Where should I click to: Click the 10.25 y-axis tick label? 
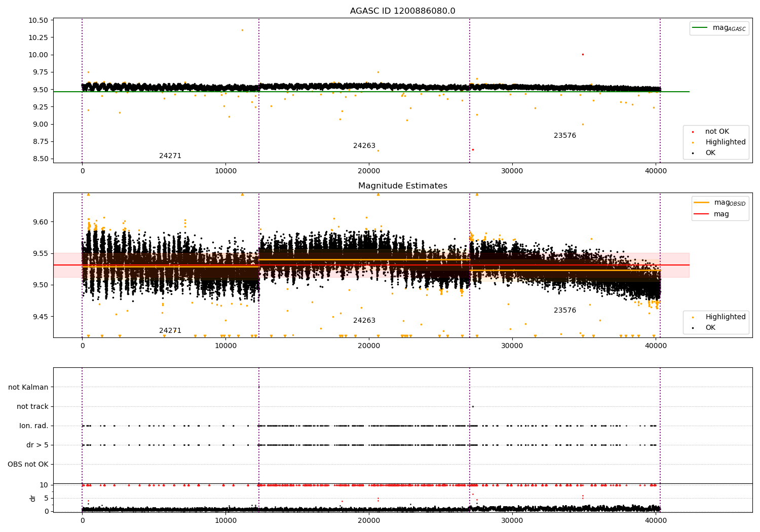pos(38,37)
